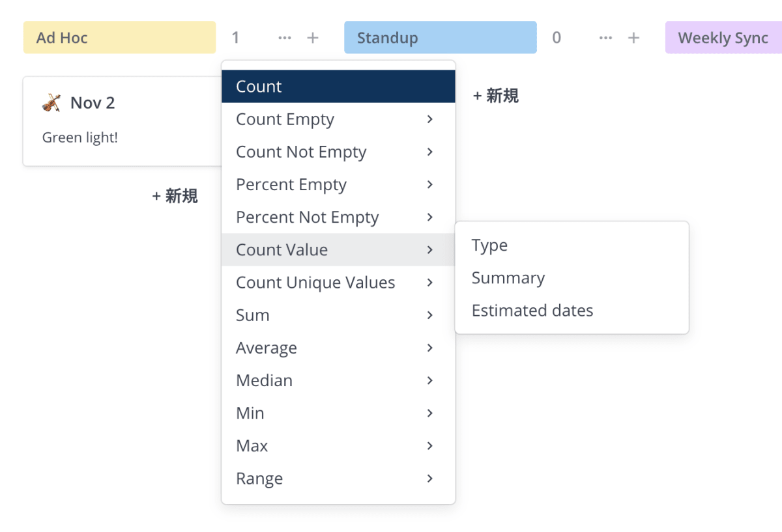Click the count number next to Ad Hoc
Image resolution: width=782 pixels, height=532 pixels.
tap(235, 37)
